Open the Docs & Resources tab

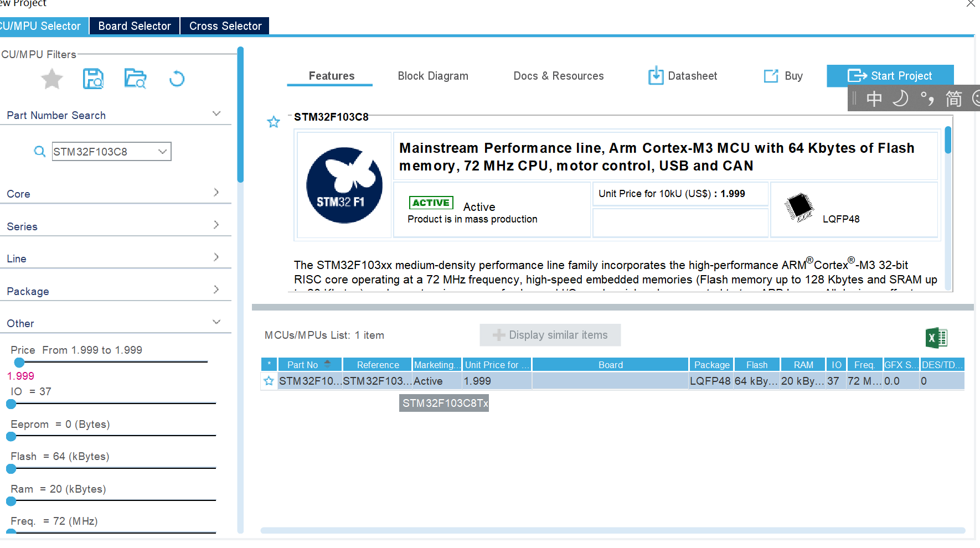pos(559,76)
